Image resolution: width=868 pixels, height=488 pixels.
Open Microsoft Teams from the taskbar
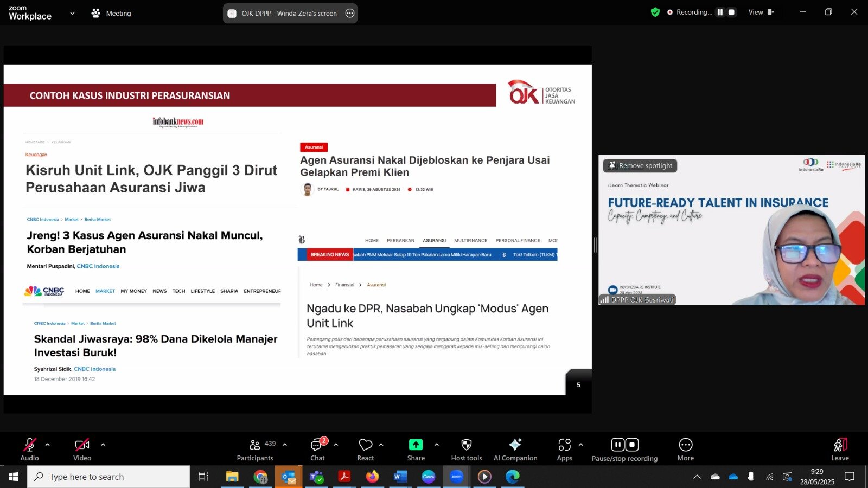point(316,477)
